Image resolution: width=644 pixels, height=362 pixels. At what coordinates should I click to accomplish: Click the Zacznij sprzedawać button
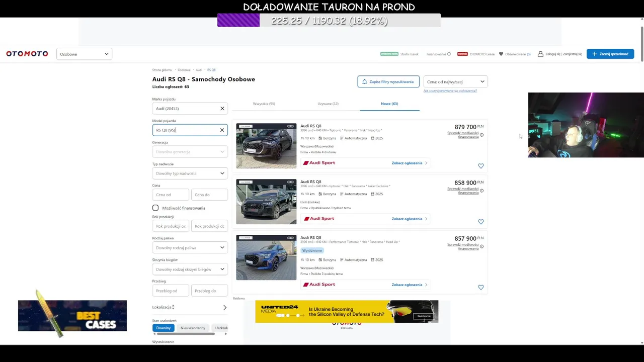pos(610,54)
